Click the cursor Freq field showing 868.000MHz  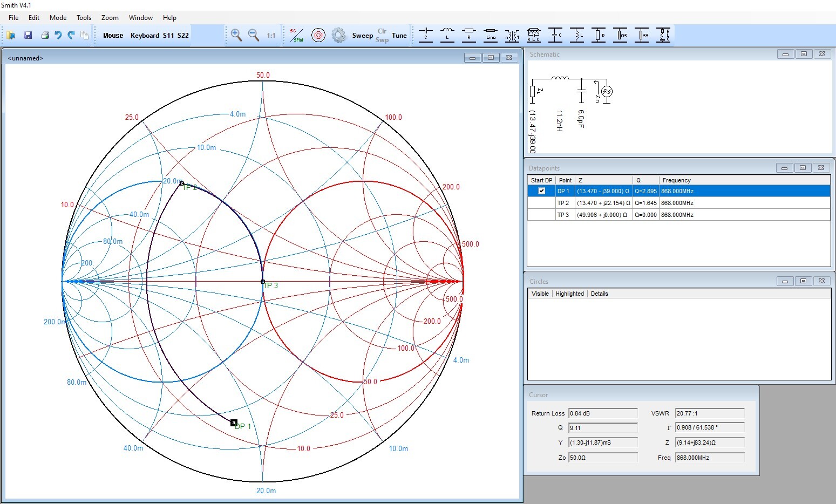pyautogui.click(x=710, y=458)
